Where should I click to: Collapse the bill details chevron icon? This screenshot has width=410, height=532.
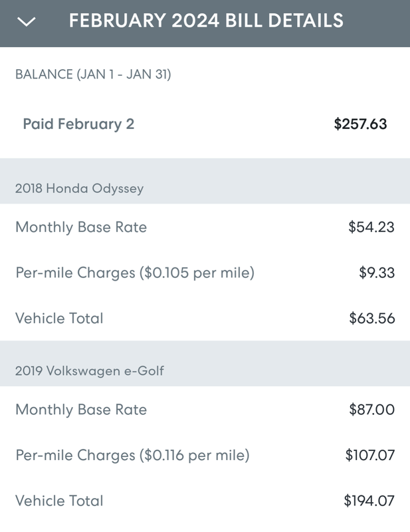tap(26, 22)
